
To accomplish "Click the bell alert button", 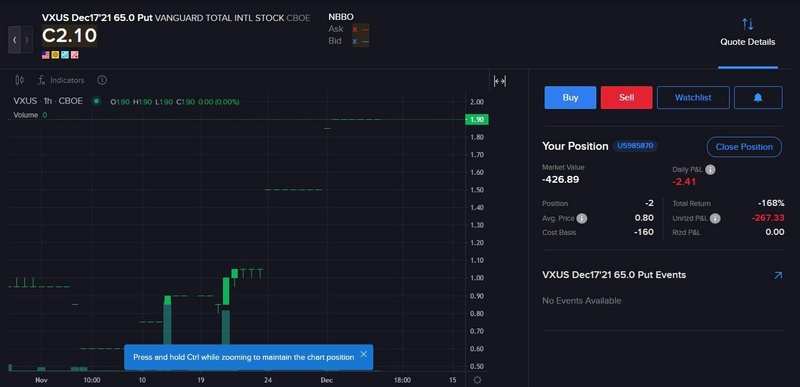I will [758, 97].
